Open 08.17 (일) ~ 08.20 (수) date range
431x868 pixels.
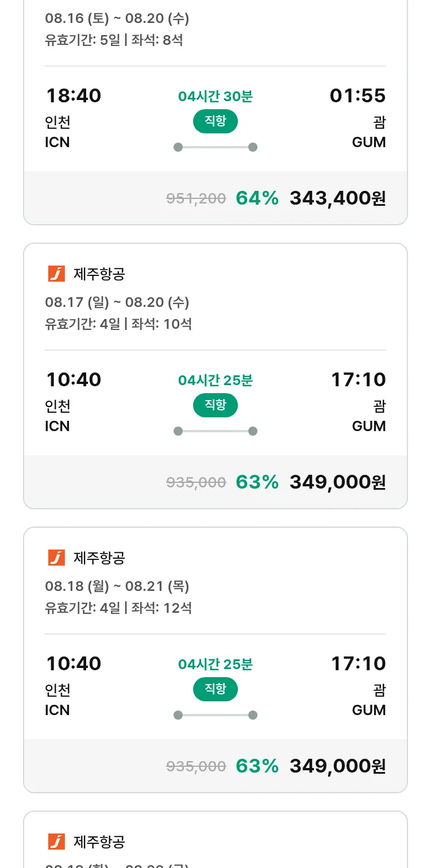click(117, 302)
